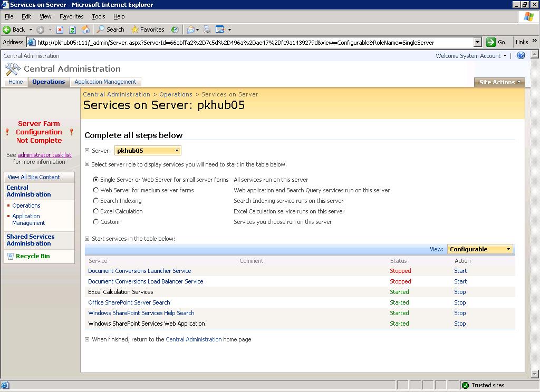Open Application Management in sidebar
Viewport: 540px width, 392px height.
point(28,220)
